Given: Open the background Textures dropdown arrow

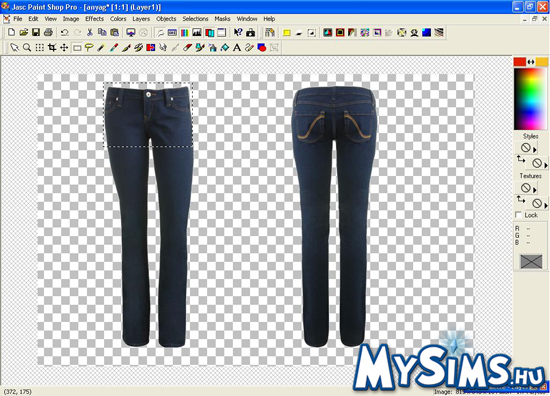Looking at the screenshot, I should [546, 205].
